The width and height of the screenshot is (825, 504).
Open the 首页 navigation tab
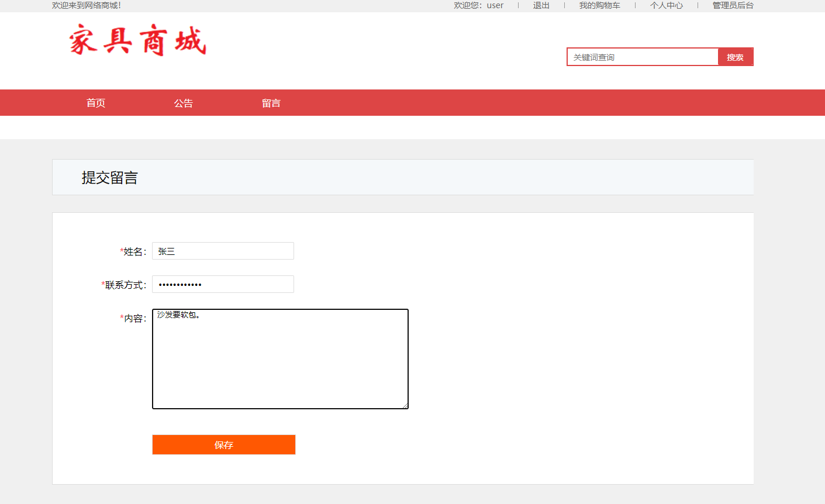pyautogui.click(x=95, y=102)
